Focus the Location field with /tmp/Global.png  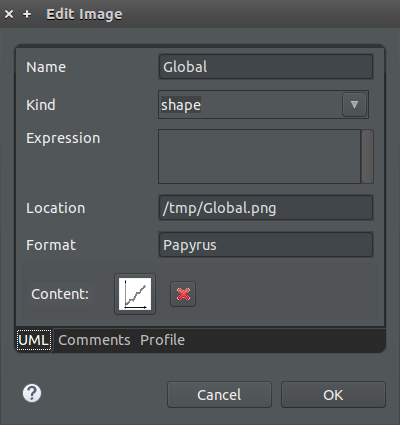(266, 208)
